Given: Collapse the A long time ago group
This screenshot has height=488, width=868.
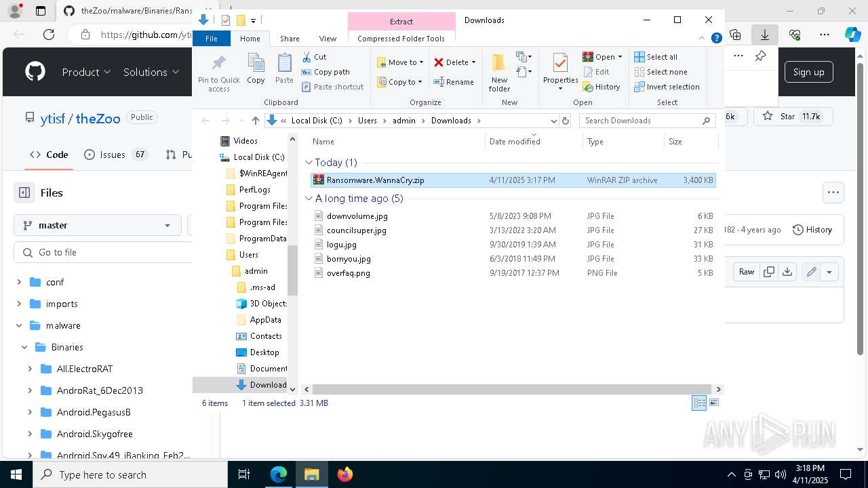Looking at the screenshot, I should click(x=309, y=199).
